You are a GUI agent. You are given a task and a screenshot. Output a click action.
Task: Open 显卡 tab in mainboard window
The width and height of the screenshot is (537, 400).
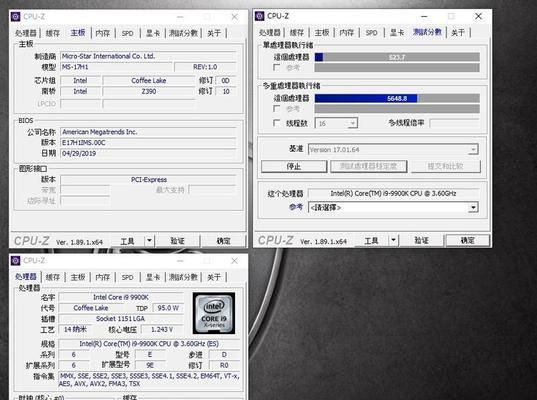click(x=153, y=33)
